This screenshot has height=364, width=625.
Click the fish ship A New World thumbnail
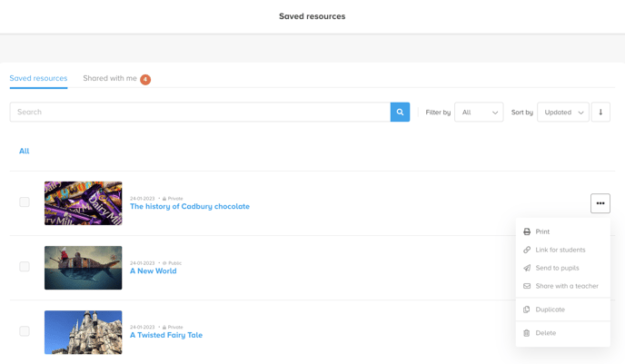pyautogui.click(x=84, y=268)
